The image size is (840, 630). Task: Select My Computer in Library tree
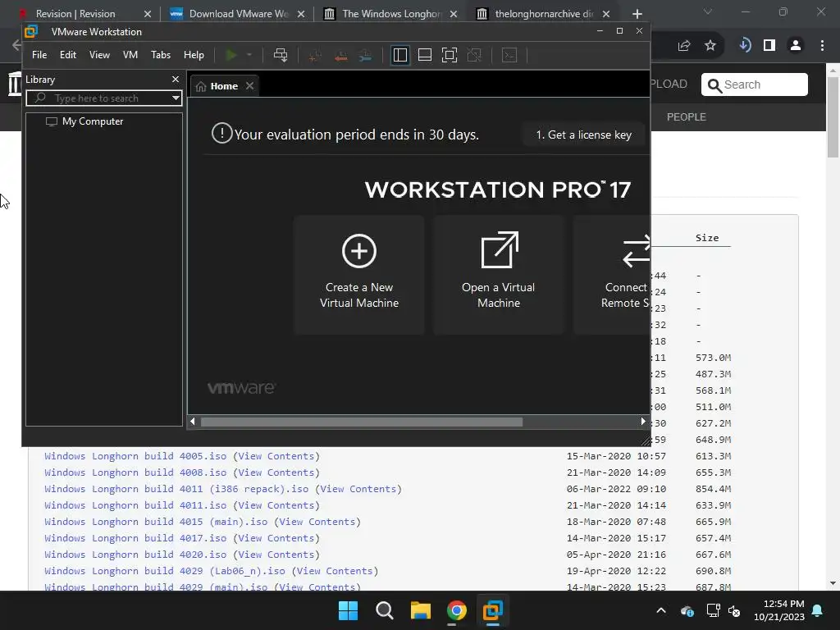pos(92,121)
